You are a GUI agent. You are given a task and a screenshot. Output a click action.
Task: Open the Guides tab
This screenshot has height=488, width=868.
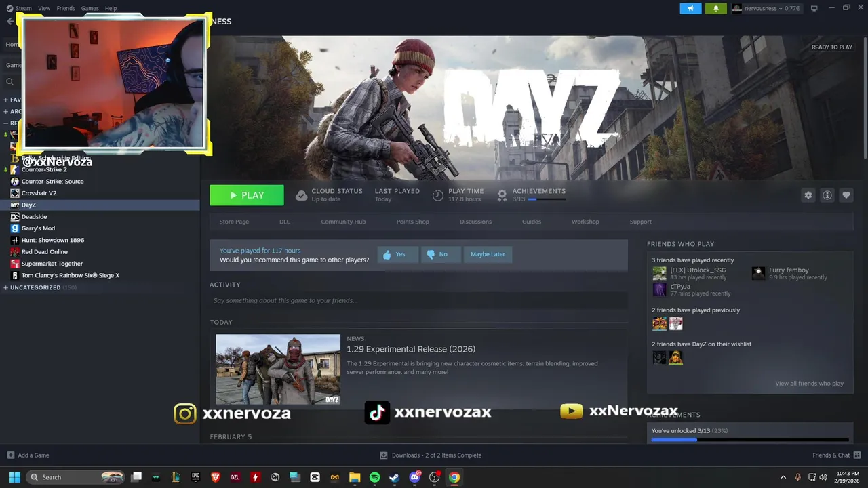click(532, 222)
